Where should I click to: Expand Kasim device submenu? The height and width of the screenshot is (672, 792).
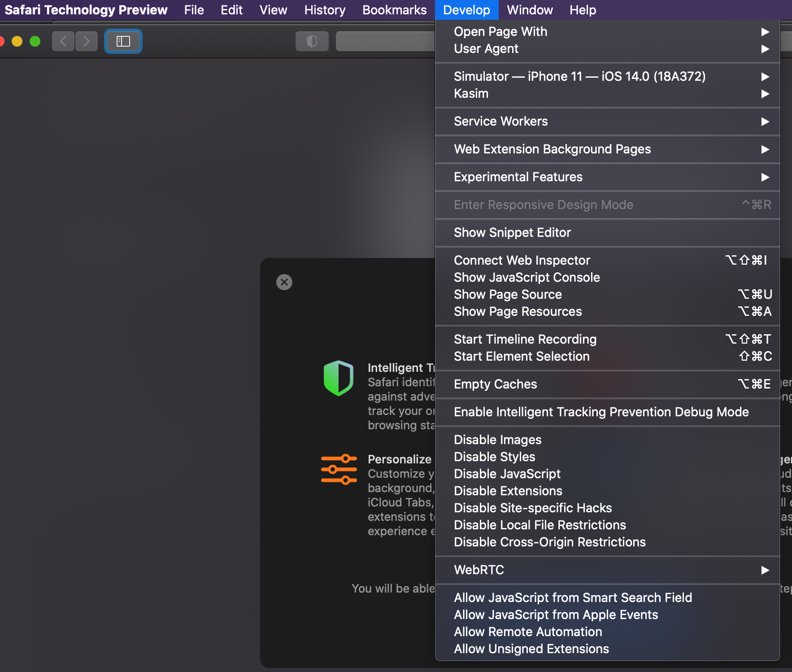(x=608, y=93)
